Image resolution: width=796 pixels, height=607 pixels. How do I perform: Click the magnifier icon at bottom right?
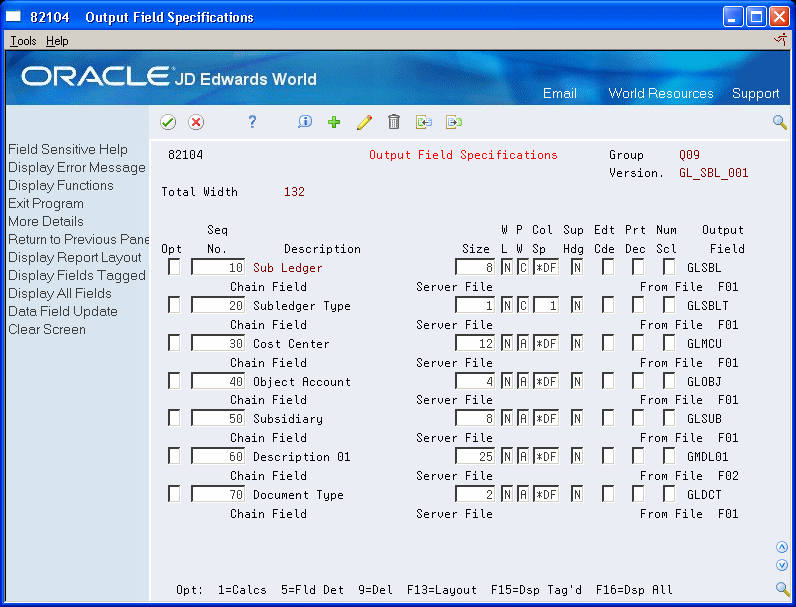[x=782, y=589]
